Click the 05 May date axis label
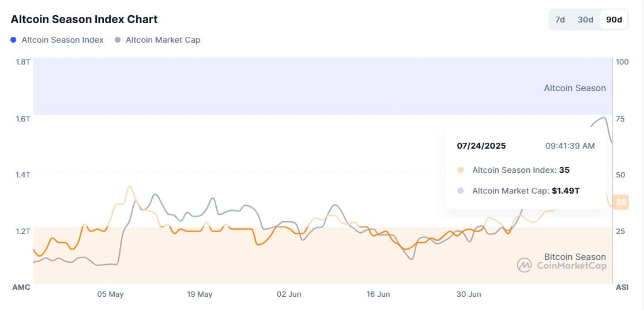The height and width of the screenshot is (310, 644). (110, 294)
